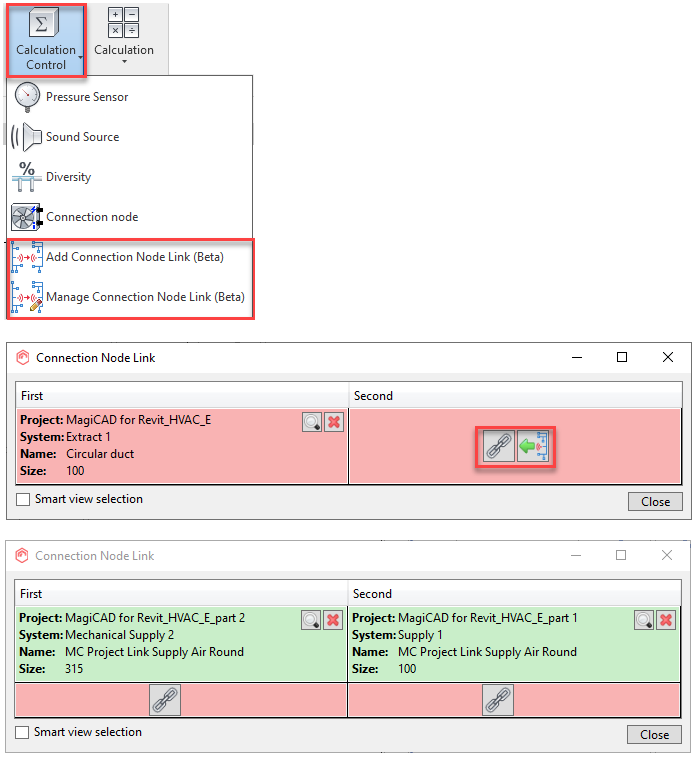Click the Manage Connection Node Link pencil icon
Viewport: 697px width, 757px height.
[x=27, y=297]
